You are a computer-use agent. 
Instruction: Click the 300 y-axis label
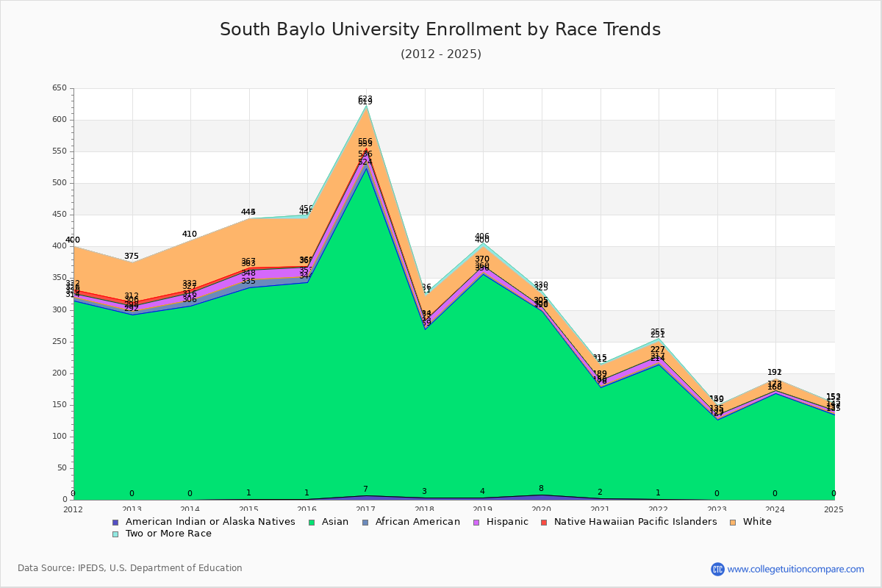tap(60, 309)
